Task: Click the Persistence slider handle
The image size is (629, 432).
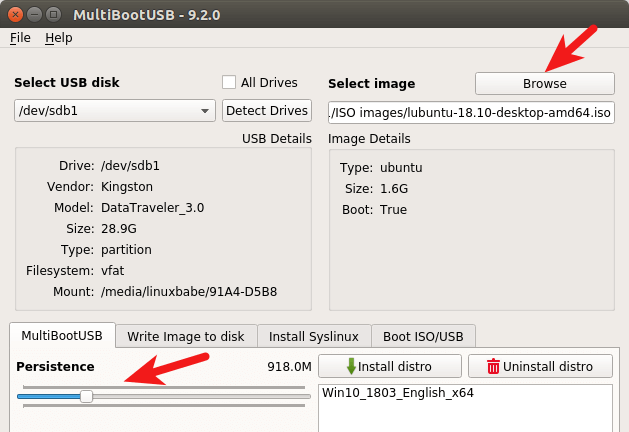Action: coord(87,396)
